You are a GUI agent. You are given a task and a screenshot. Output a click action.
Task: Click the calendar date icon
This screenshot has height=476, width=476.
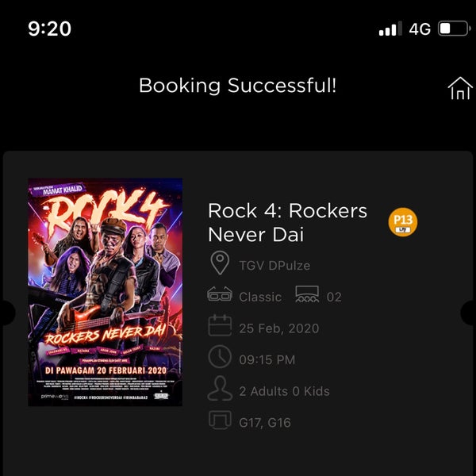tap(220, 325)
